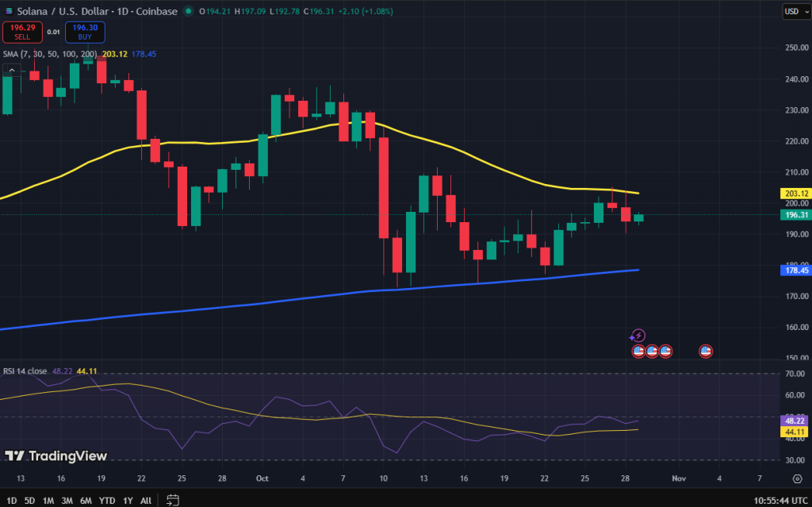The height and width of the screenshot is (507, 812).
Task: Open the go-to-date calendar icon
Action: (x=172, y=501)
